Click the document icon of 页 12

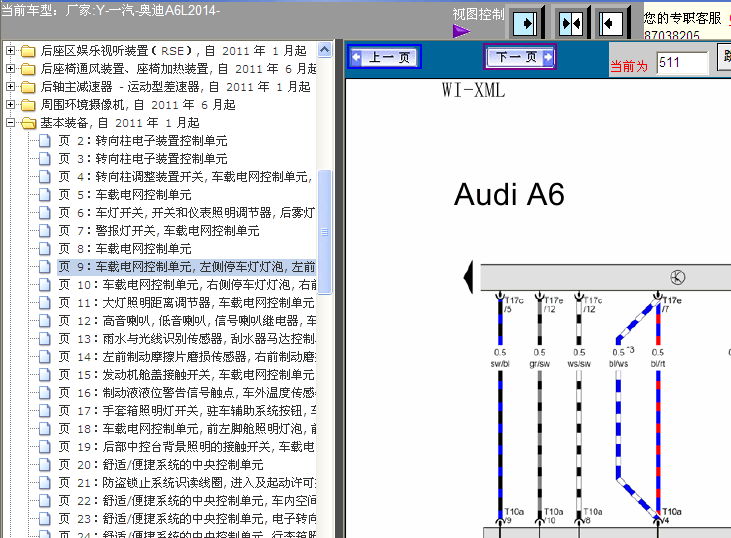pos(45,321)
